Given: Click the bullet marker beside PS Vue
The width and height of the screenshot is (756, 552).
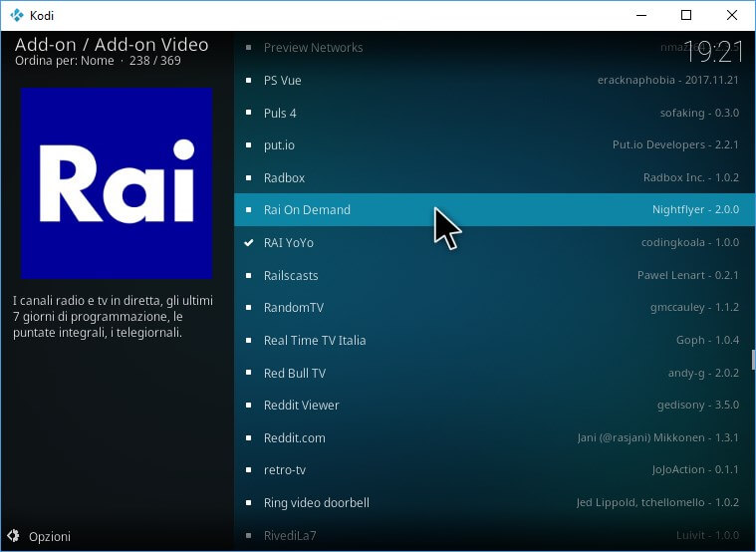Looking at the screenshot, I should [x=249, y=80].
